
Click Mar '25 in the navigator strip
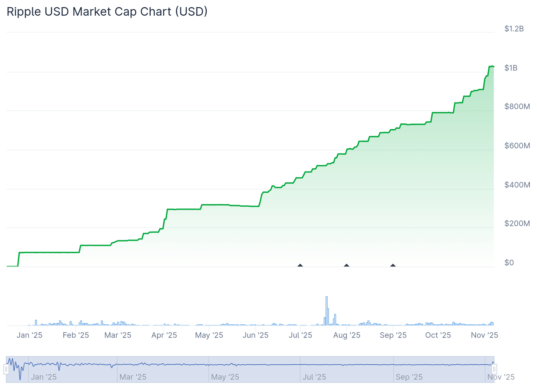(x=133, y=377)
